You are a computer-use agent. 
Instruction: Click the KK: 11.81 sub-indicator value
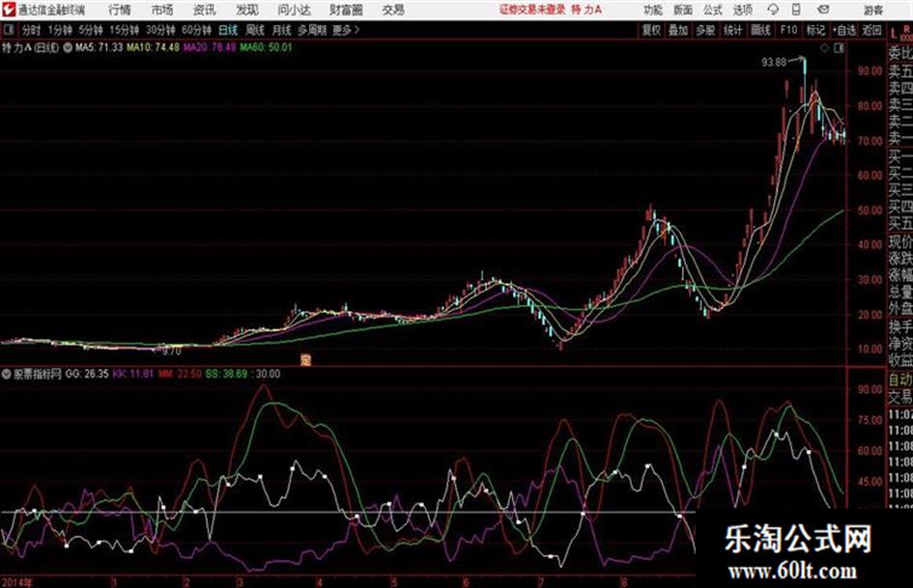click(133, 374)
